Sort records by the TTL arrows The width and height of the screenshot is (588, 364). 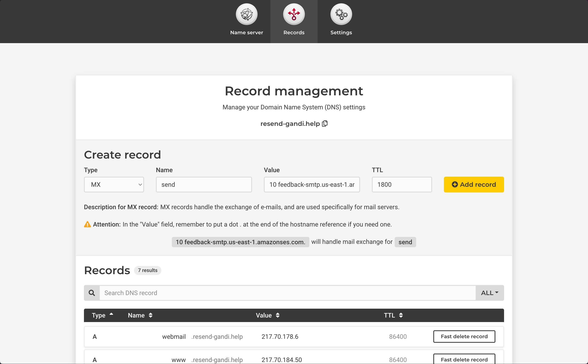coord(401,315)
